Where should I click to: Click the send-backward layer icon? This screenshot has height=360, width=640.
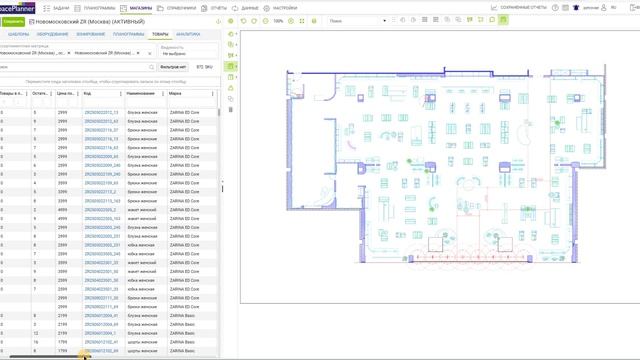tap(413, 20)
